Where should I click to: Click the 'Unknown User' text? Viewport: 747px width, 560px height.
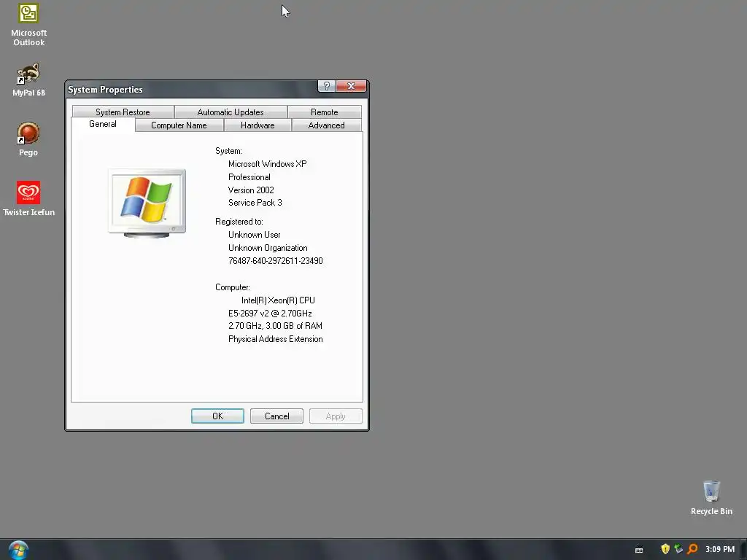pyautogui.click(x=255, y=235)
